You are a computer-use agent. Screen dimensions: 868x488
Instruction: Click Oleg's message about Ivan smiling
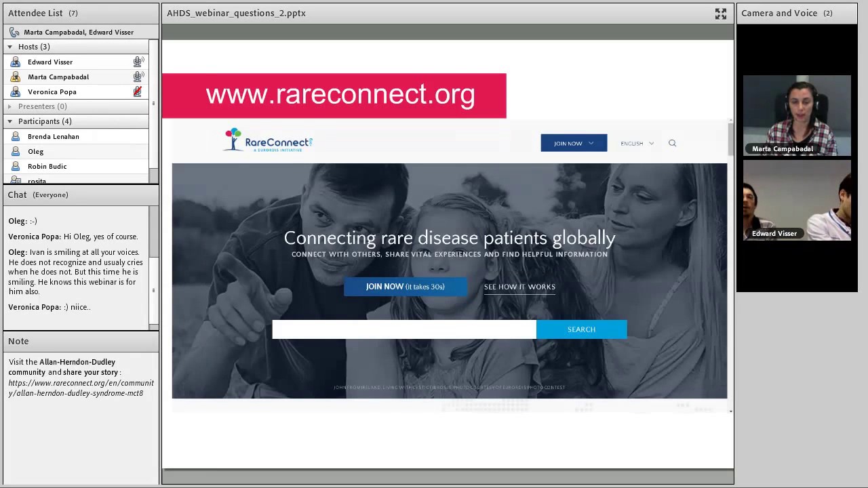tap(75, 272)
